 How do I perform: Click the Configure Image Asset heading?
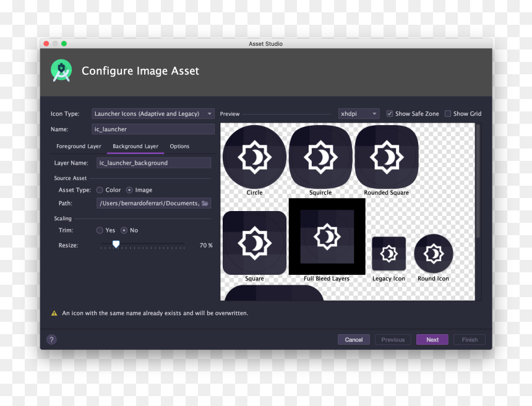click(140, 71)
